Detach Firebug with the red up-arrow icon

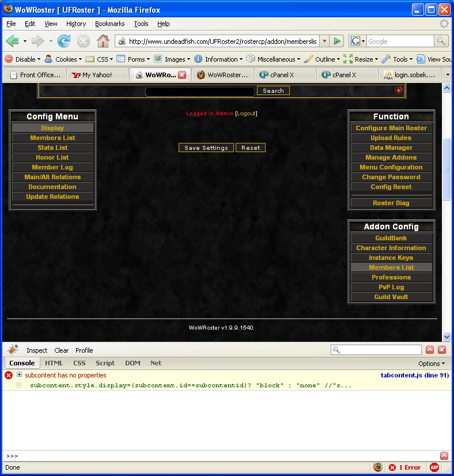point(430,350)
